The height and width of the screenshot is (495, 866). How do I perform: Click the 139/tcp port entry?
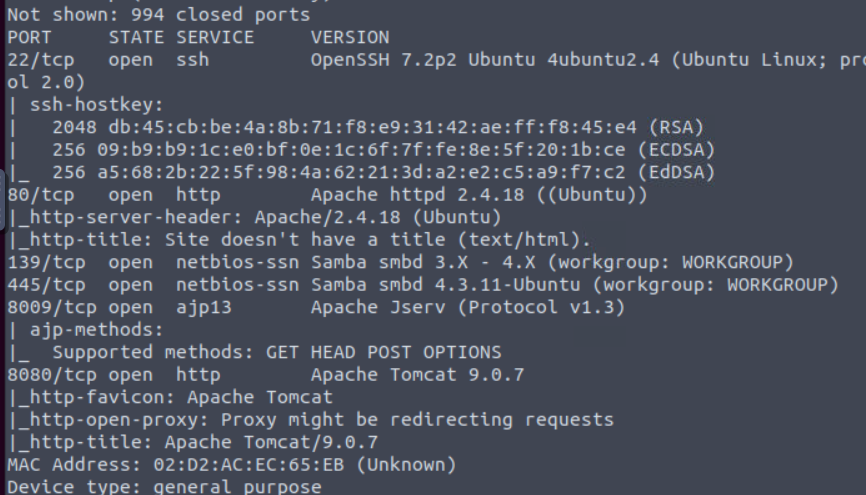(46, 262)
